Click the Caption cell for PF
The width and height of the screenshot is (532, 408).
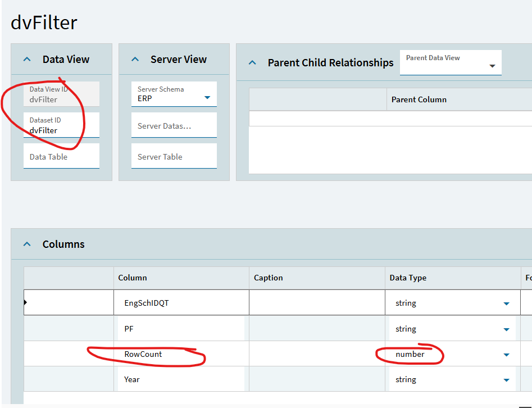pyautogui.click(x=317, y=328)
